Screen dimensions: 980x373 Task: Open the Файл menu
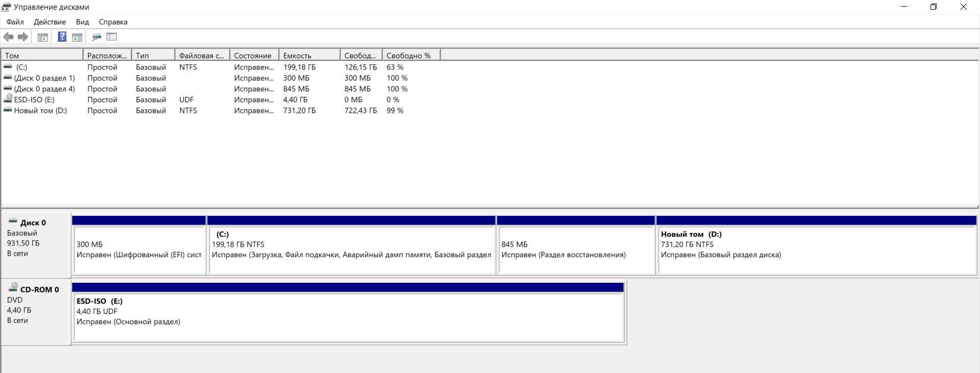(x=15, y=22)
